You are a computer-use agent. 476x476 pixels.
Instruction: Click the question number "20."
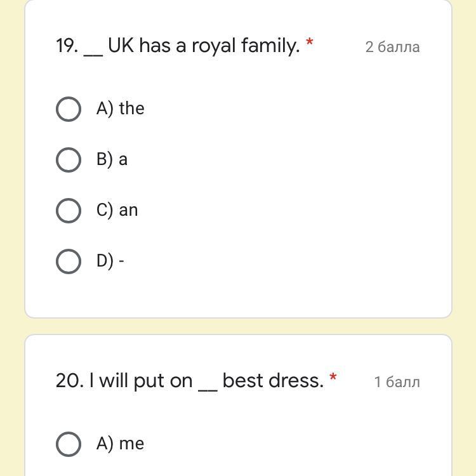pos(70,381)
